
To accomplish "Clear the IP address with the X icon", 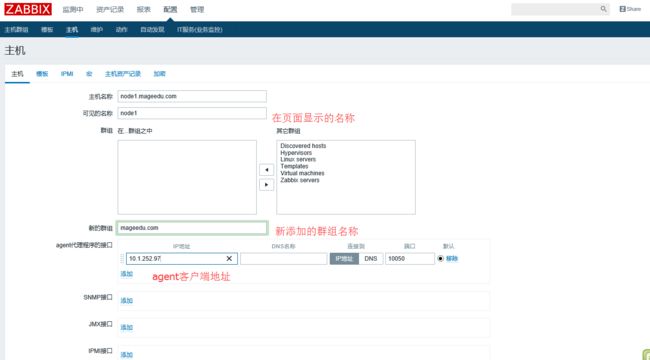I will point(229,258).
